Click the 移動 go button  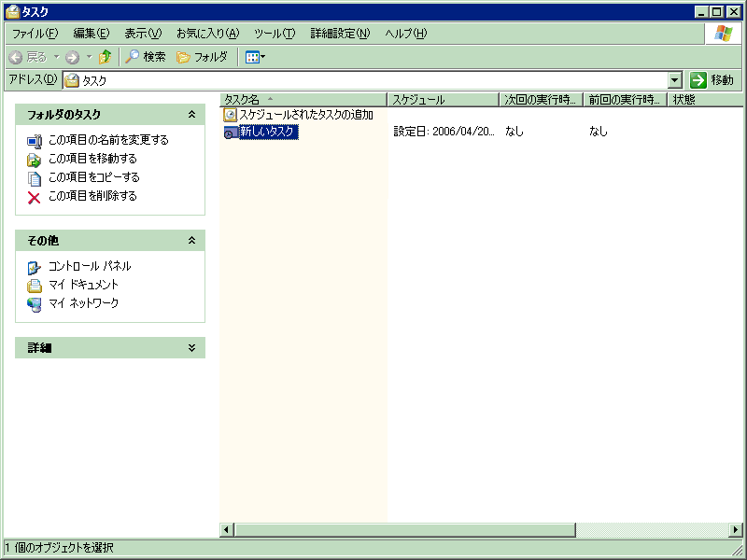click(x=712, y=80)
